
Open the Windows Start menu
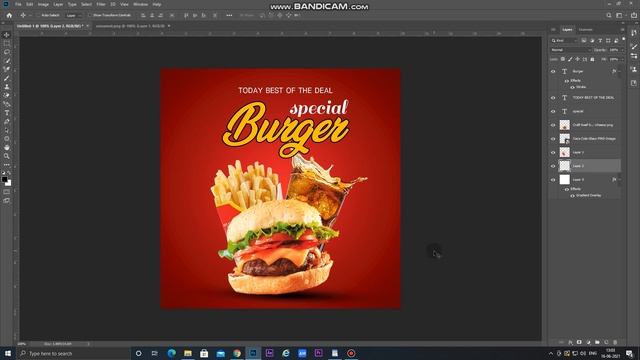[x=8, y=353]
